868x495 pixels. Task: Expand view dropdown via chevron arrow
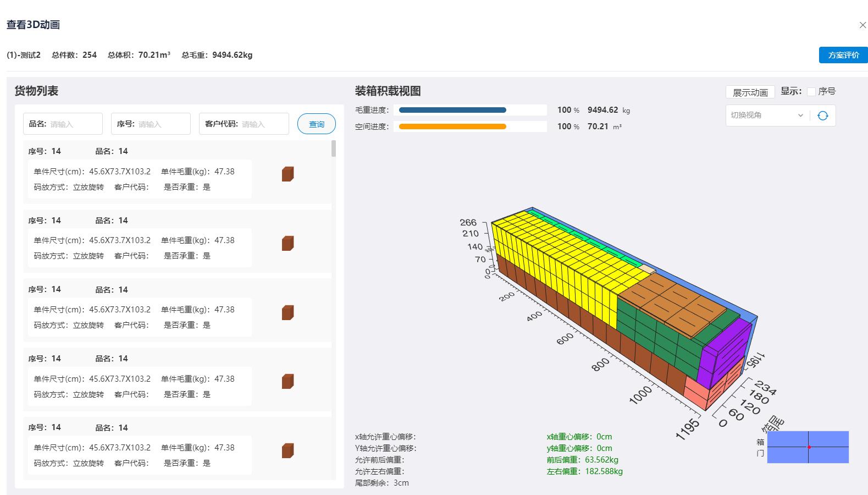800,116
